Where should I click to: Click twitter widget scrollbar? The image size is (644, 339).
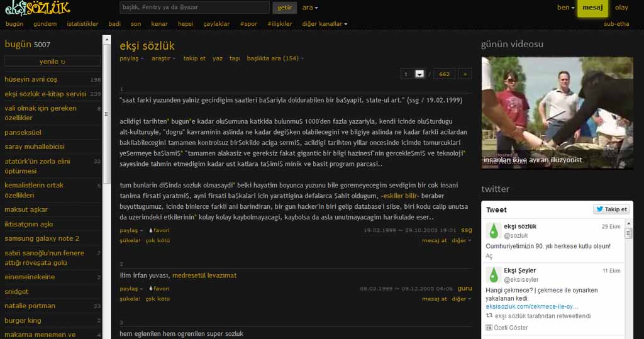(628, 233)
